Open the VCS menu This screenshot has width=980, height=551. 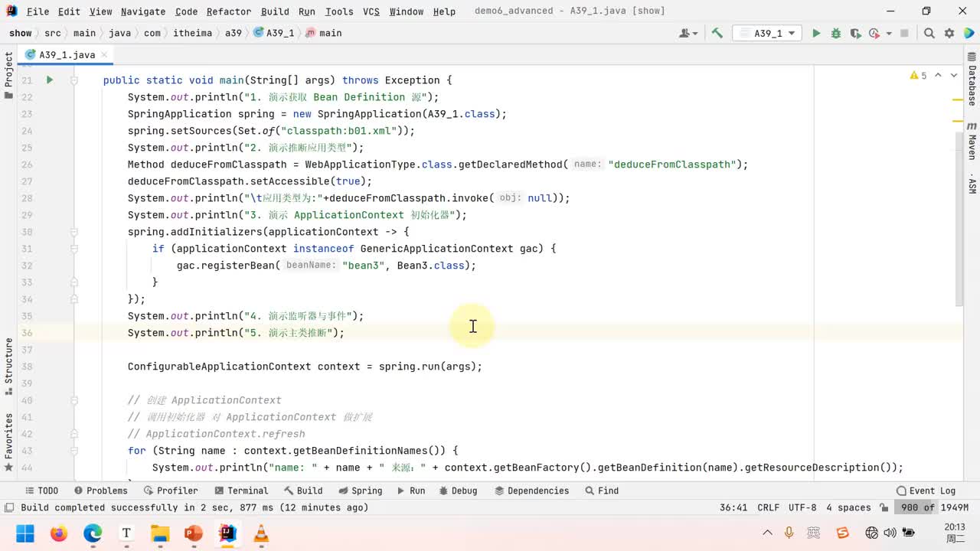(x=371, y=11)
